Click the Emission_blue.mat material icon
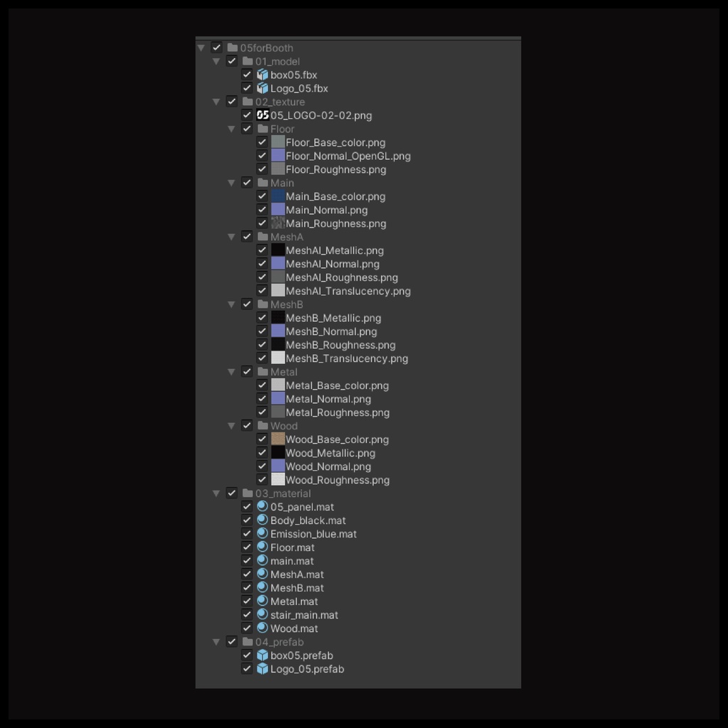The width and height of the screenshot is (728, 728). (x=262, y=533)
